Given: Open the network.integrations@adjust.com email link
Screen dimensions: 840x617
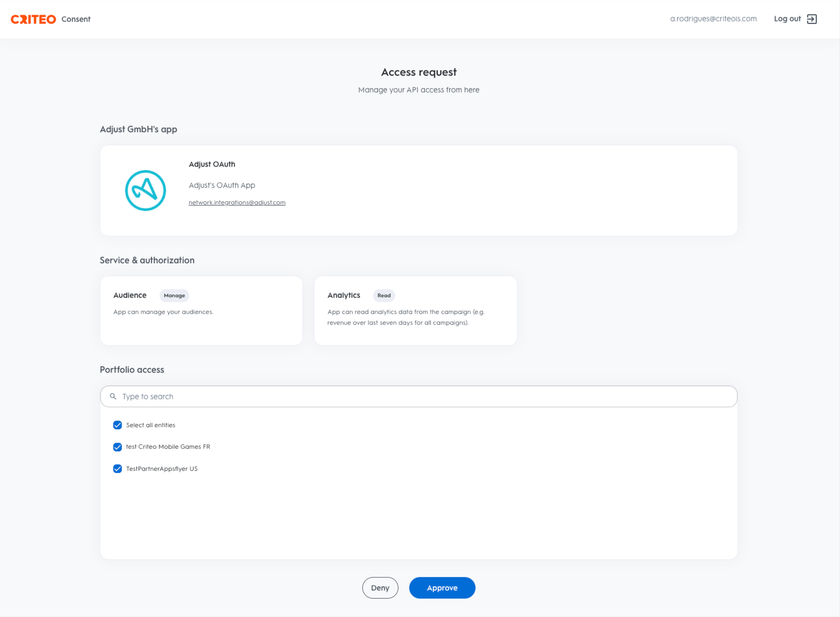Looking at the screenshot, I should click(237, 202).
